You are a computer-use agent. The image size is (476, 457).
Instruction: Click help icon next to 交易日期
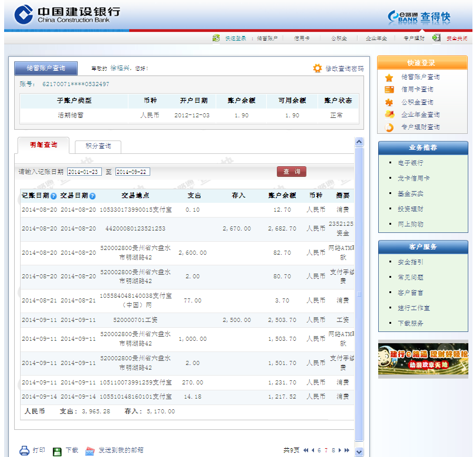[92, 196]
